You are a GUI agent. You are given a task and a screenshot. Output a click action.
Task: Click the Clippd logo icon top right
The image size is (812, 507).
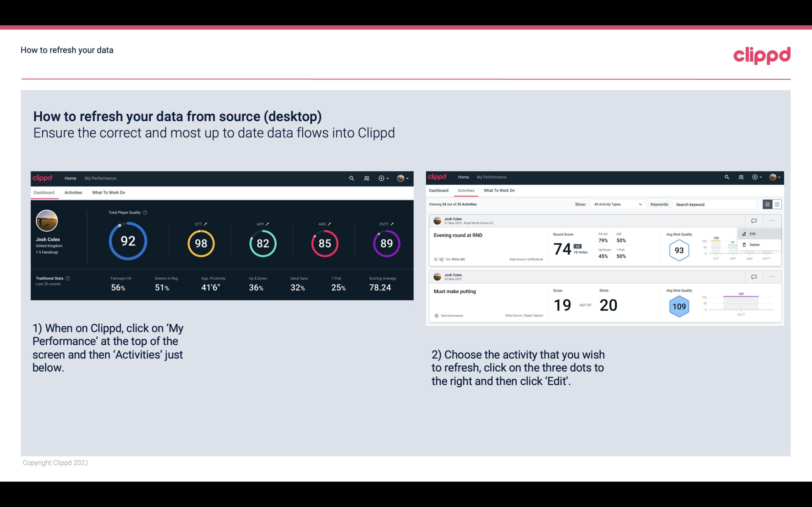(x=762, y=55)
